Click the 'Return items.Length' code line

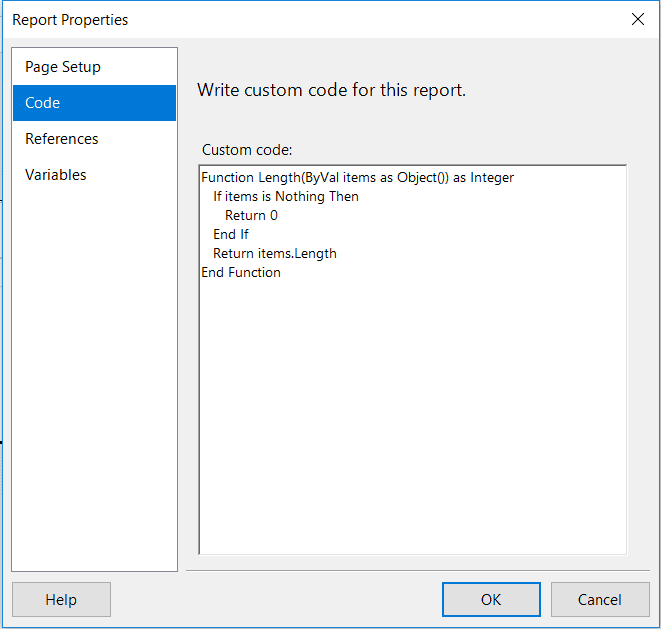coord(275,254)
